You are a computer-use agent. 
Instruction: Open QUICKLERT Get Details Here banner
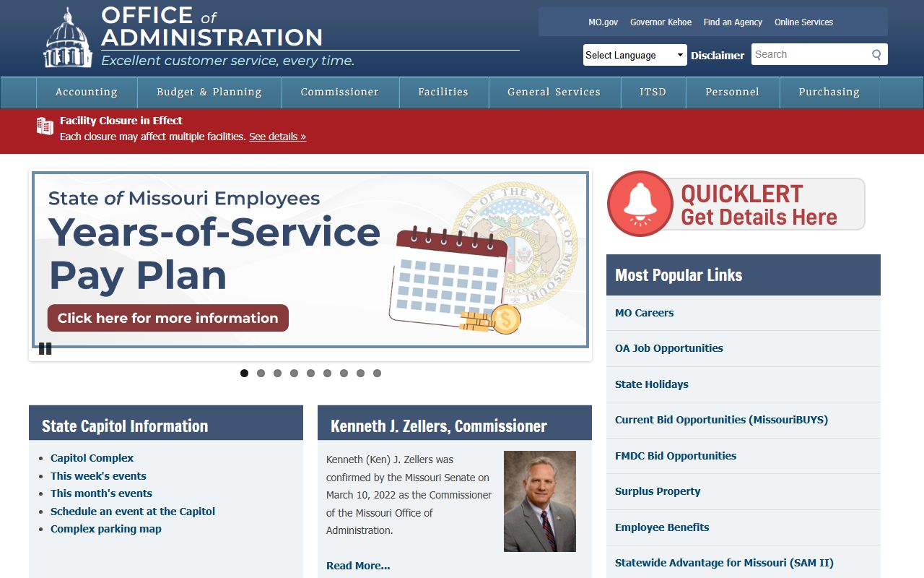tap(736, 204)
